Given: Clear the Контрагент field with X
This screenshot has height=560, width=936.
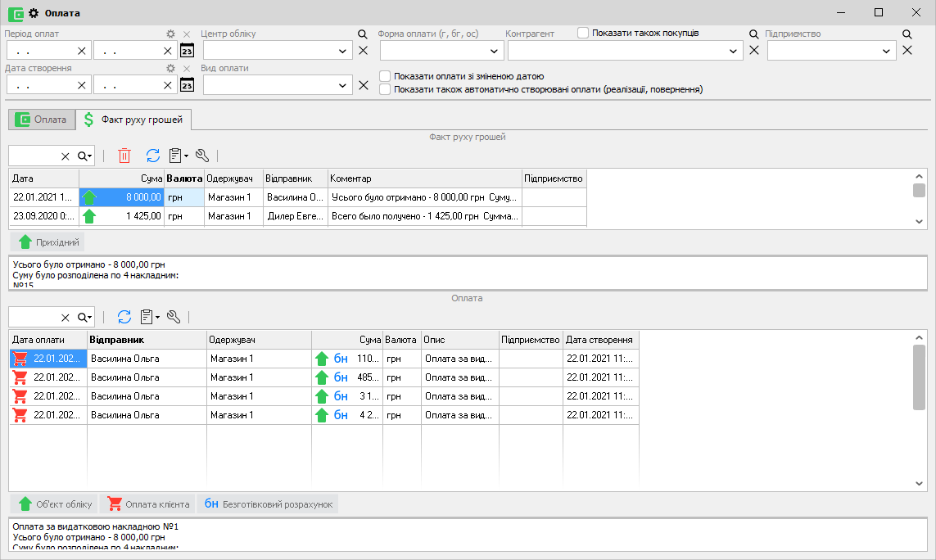Looking at the screenshot, I should coord(754,51).
